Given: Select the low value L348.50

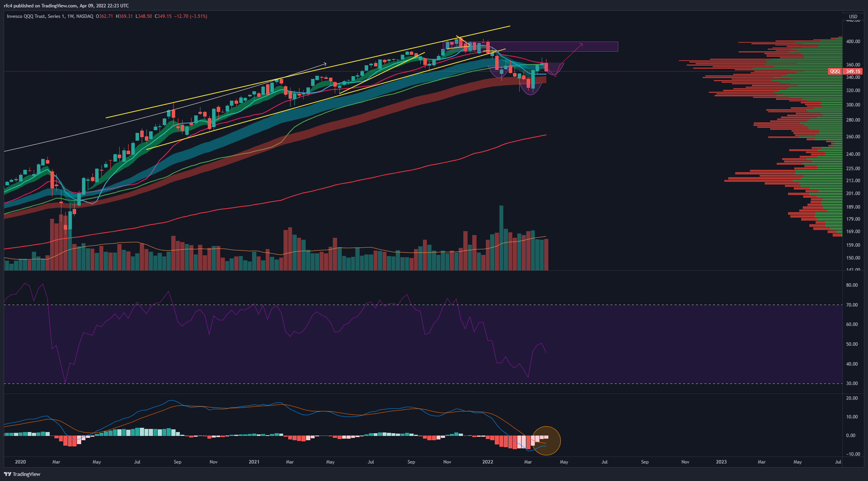Looking at the screenshot, I should [144, 16].
